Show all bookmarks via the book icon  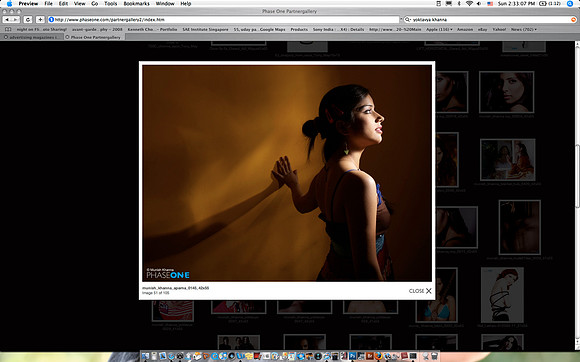8,29
